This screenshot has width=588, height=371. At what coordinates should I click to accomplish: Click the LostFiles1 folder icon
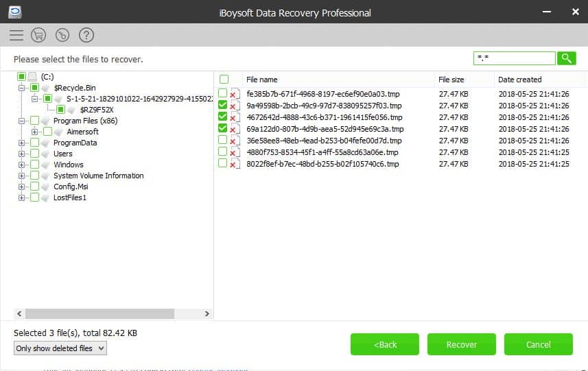click(x=46, y=198)
